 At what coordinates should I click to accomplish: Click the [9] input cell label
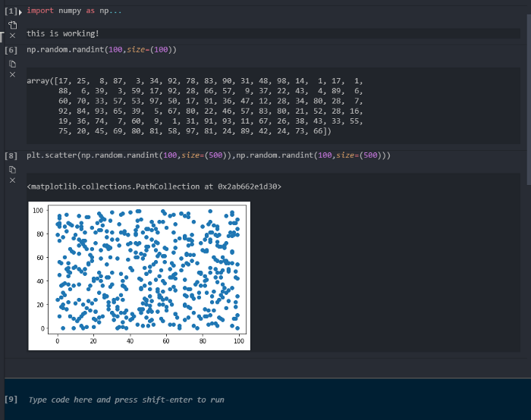coord(11,400)
